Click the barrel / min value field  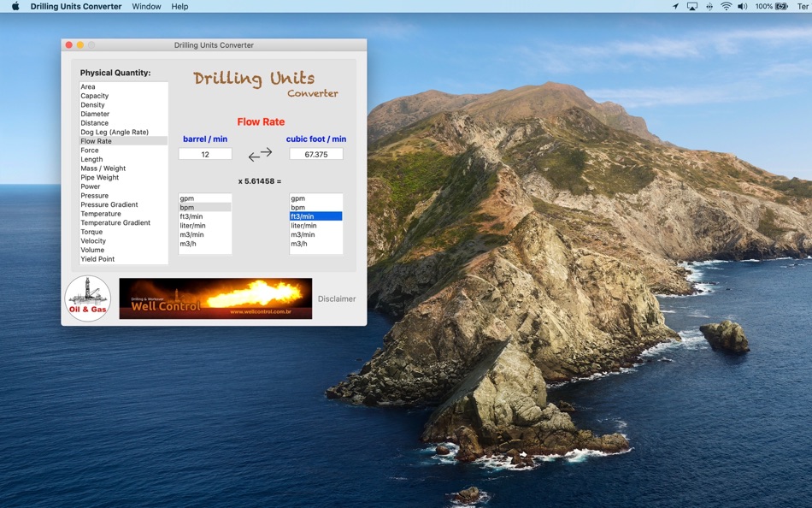205,154
